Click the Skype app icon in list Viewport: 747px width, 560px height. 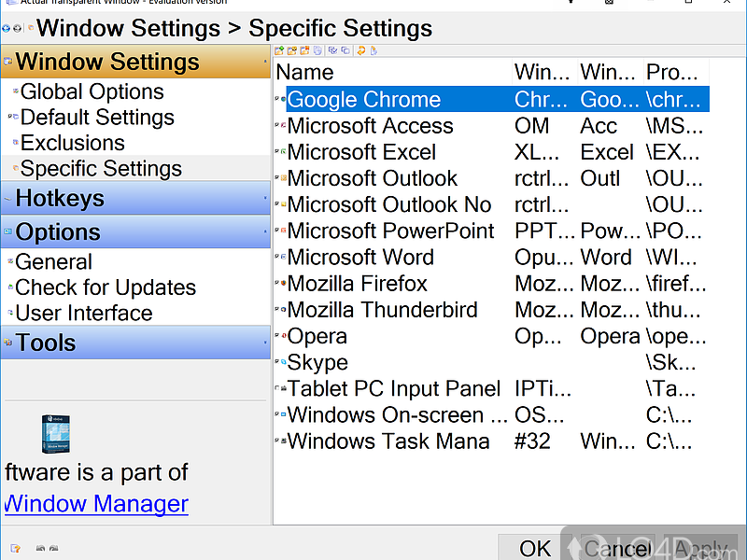(x=284, y=362)
